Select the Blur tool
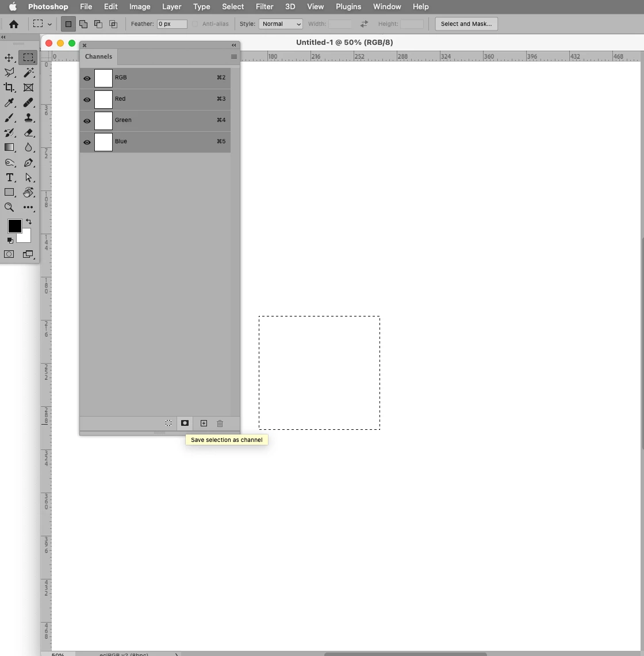The height and width of the screenshot is (656, 644). coord(28,147)
